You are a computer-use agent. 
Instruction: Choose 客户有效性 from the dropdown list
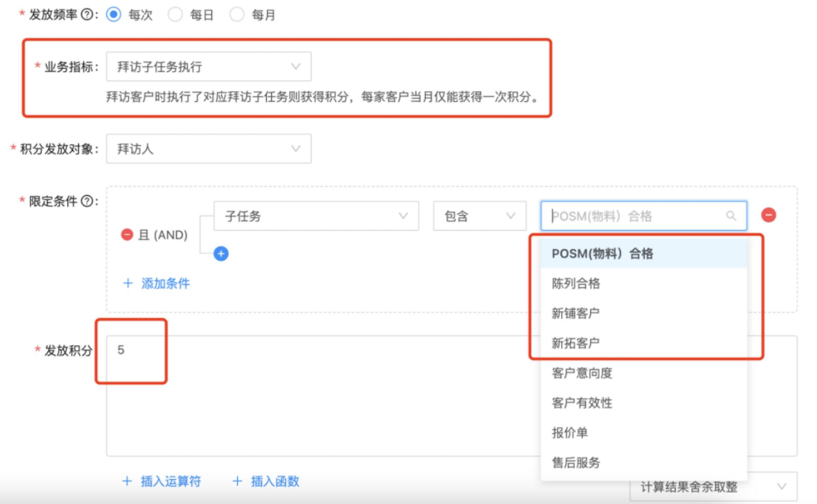[x=644, y=403]
